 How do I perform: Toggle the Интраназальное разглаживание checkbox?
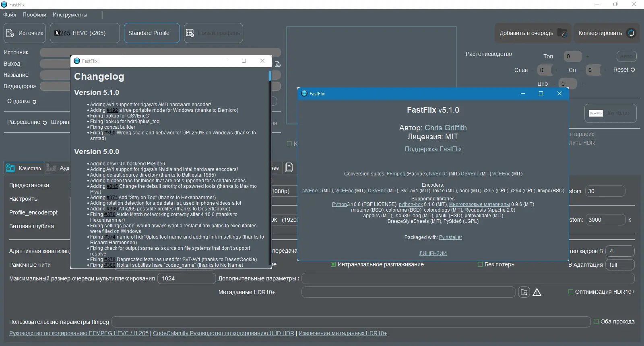point(333,264)
